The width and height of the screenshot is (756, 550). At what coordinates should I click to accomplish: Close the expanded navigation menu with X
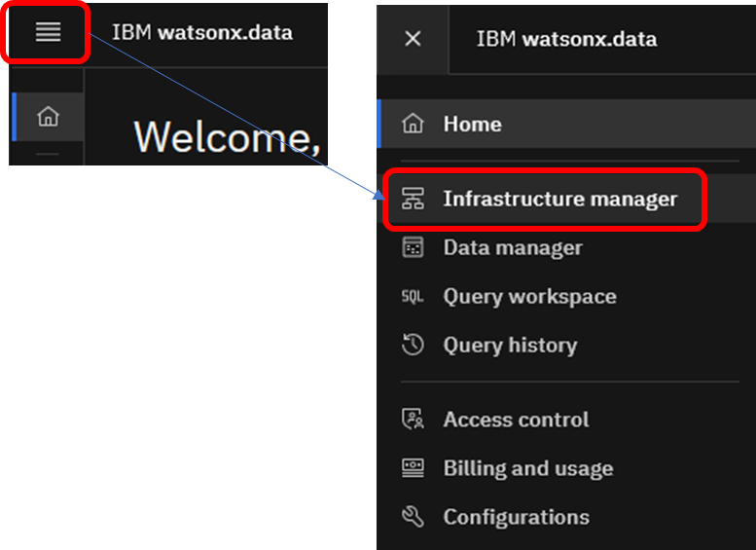coord(413,39)
